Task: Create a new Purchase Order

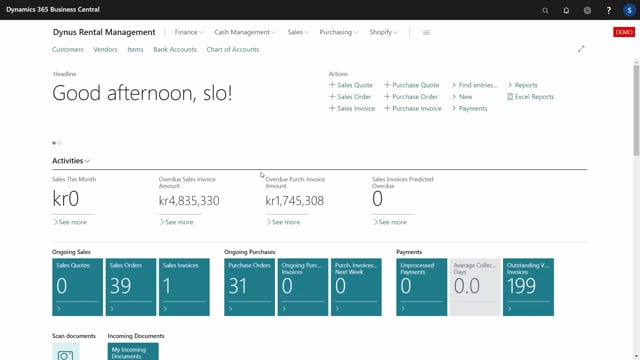Action: (x=411, y=97)
